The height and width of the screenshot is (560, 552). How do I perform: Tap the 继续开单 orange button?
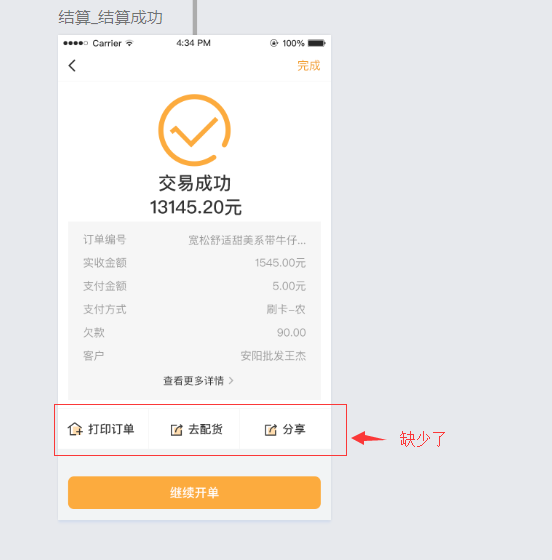(194, 492)
